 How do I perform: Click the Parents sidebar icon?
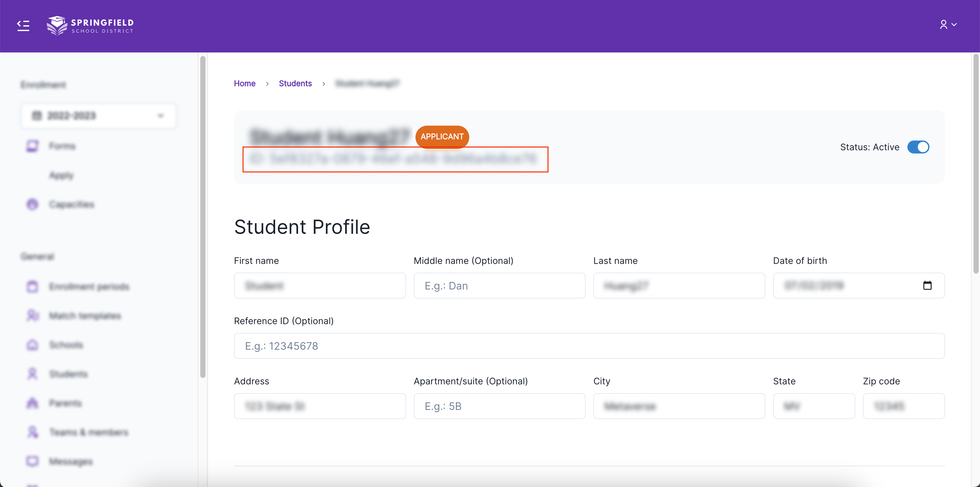[32, 403]
